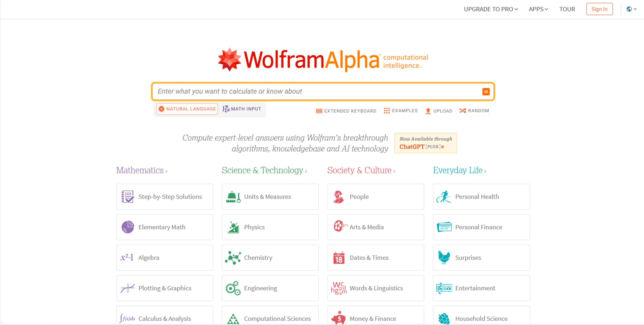Select the People text label
The height and width of the screenshot is (325, 644).
point(359,197)
